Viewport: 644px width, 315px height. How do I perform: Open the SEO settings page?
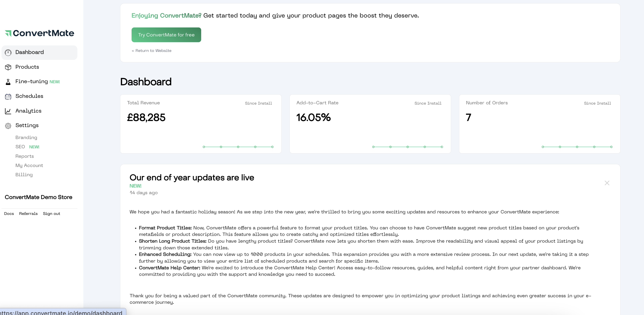(20, 147)
